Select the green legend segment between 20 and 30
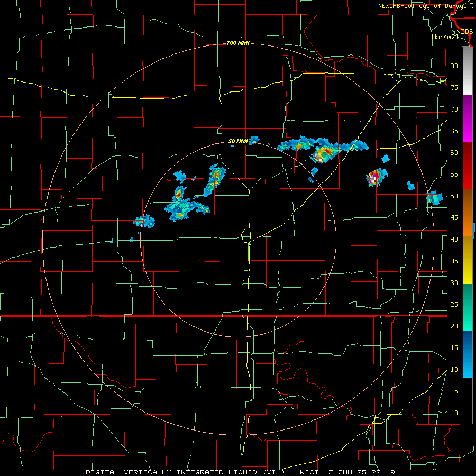The image size is (476, 476). pyautogui.click(x=467, y=307)
